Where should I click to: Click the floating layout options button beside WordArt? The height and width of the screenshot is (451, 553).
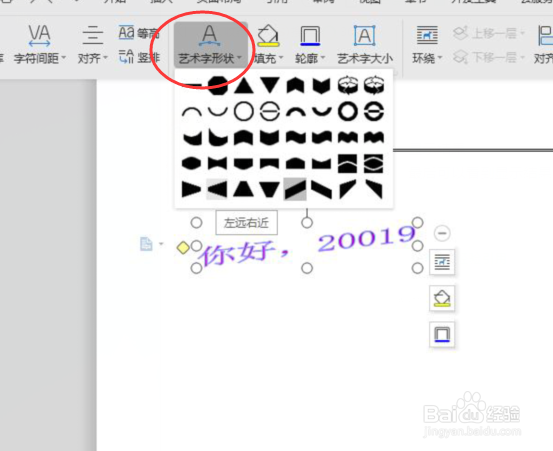[x=442, y=262]
